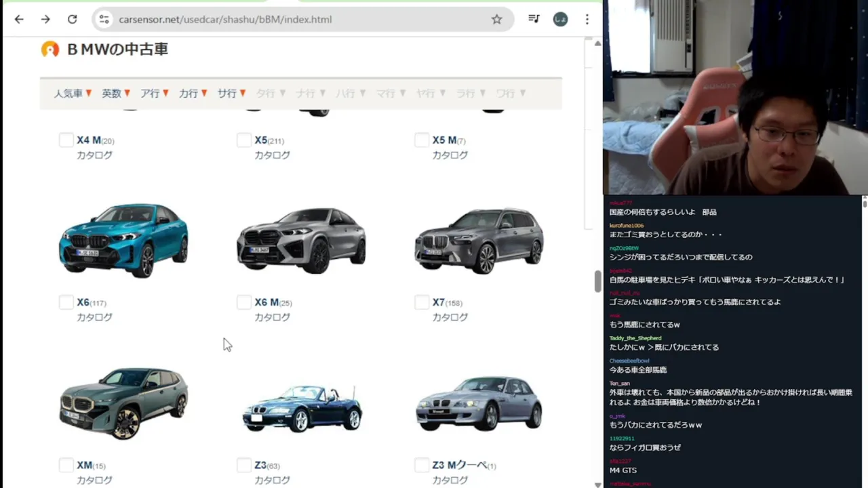
Task: Click the green XM car image
Action: [x=123, y=405]
